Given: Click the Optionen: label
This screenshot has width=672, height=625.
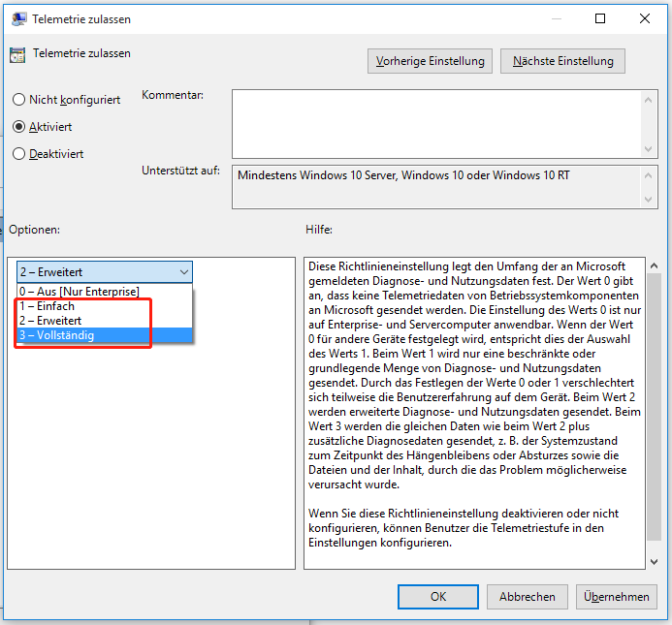Looking at the screenshot, I should pyautogui.click(x=34, y=230).
